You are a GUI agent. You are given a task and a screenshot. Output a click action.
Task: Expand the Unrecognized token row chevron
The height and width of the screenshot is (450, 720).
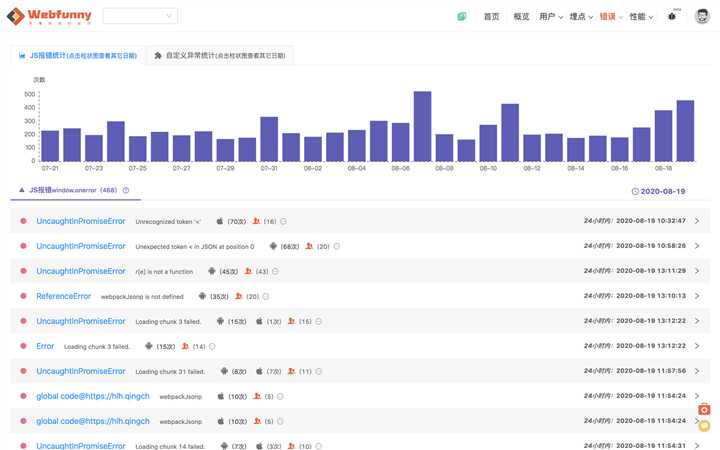pos(697,221)
